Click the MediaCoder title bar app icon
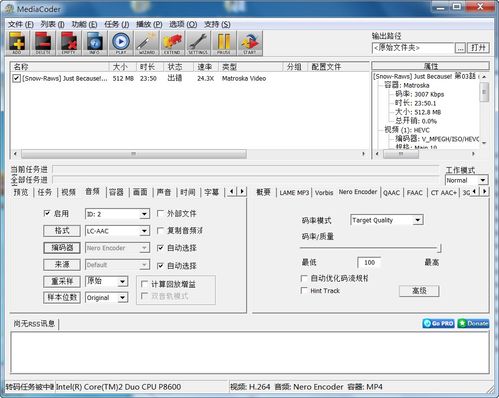The height and width of the screenshot is (398, 499). click(x=9, y=9)
